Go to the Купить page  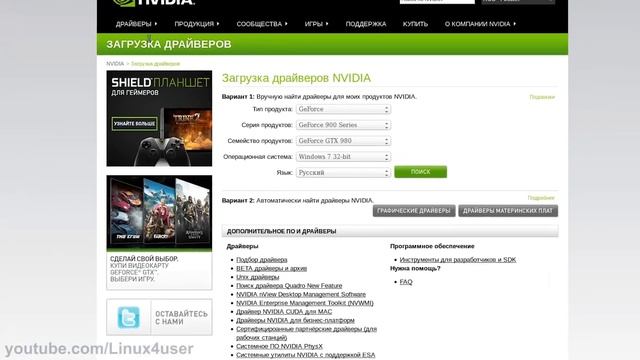click(415, 24)
